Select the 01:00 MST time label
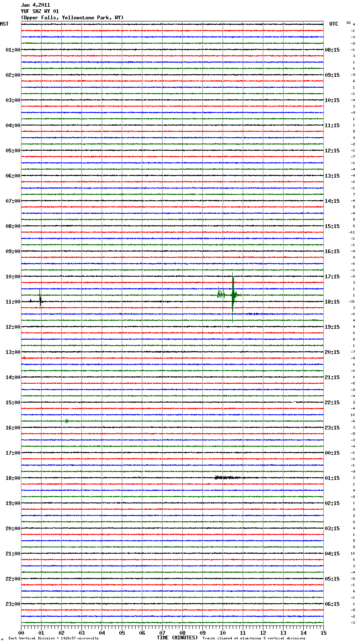 [13, 50]
